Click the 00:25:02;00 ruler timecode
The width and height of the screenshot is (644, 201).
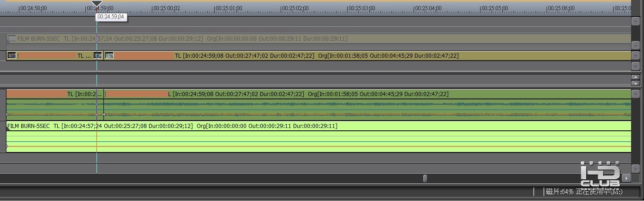tap(295, 8)
